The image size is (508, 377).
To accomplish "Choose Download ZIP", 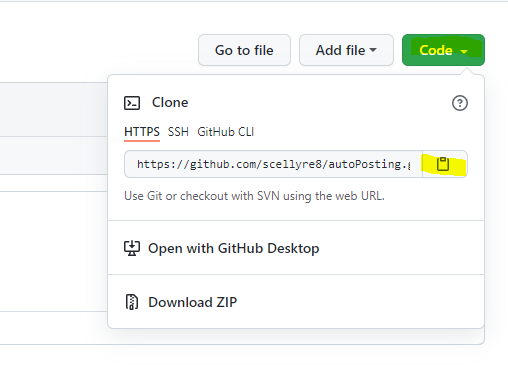I will point(296,302).
